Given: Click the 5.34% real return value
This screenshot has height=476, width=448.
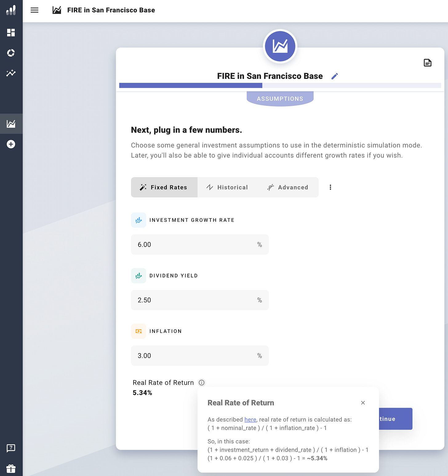Looking at the screenshot, I should coord(142,393).
